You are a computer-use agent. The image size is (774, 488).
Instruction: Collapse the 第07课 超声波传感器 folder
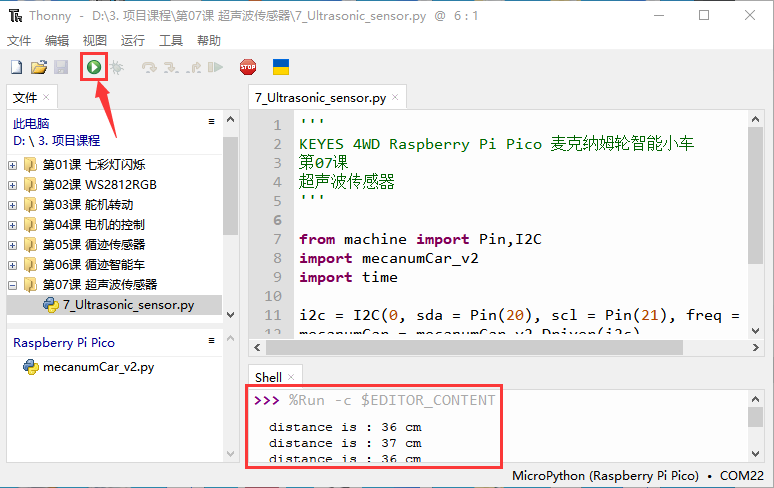13,285
